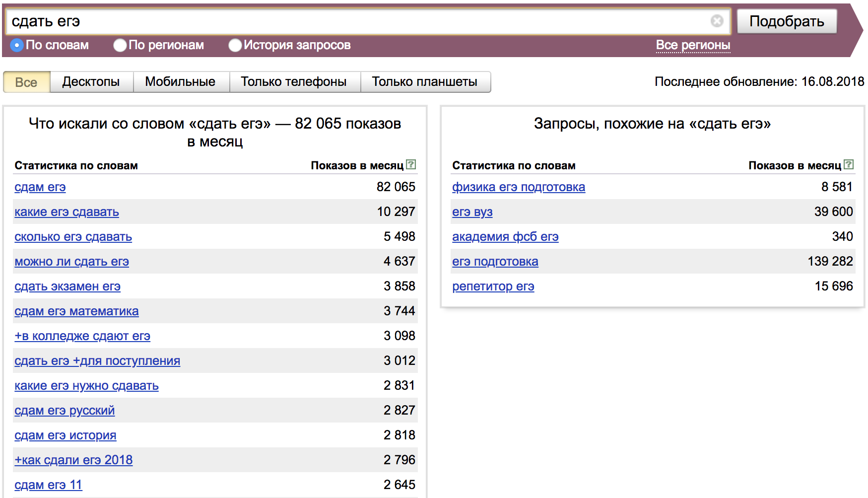The width and height of the screenshot is (868, 498).
Task: Open the можно ли сдать егэ link
Action: [72, 262]
